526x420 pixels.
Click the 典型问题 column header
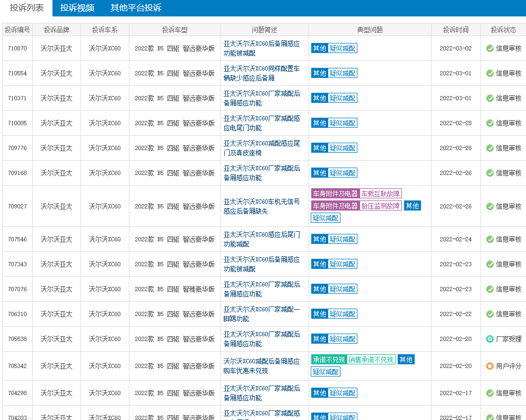[x=370, y=30]
